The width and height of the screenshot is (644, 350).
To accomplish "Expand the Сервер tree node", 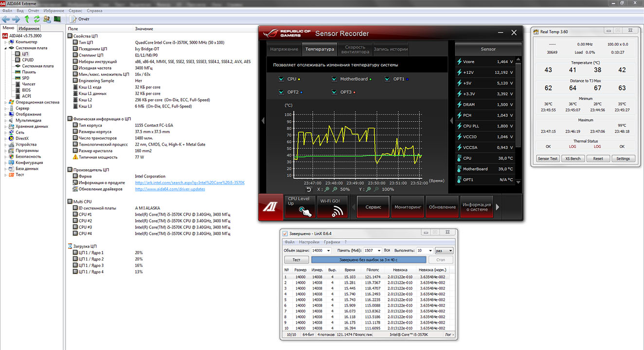I will tap(5, 108).
